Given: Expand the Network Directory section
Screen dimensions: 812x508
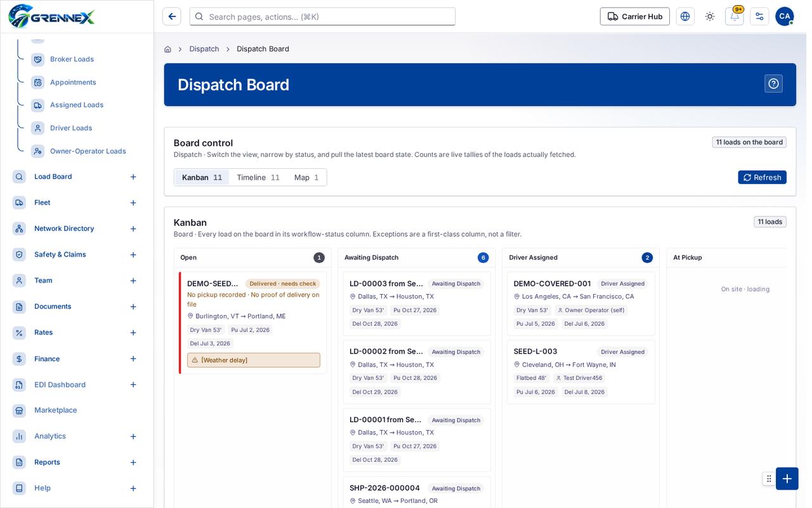Looking at the screenshot, I should point(133,229).
